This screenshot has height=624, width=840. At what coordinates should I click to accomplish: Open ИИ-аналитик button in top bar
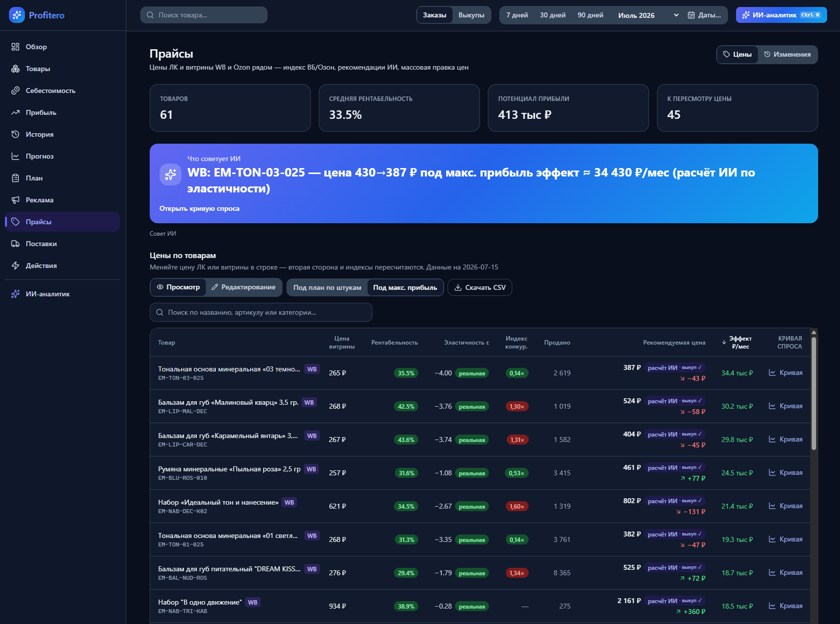[781, 15]
